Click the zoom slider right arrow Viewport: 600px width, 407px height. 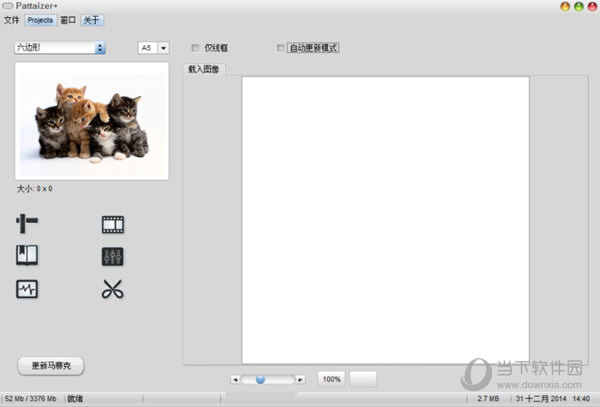[x=300, y=379]
